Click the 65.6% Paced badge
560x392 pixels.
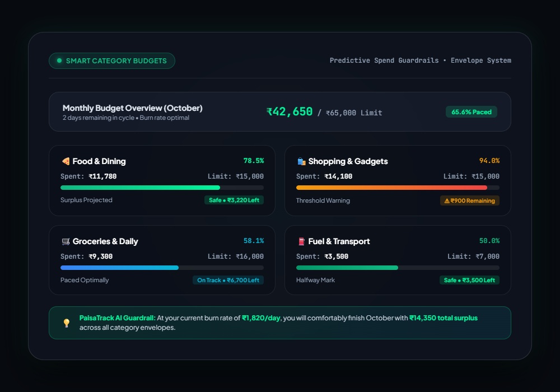[472, 112]
